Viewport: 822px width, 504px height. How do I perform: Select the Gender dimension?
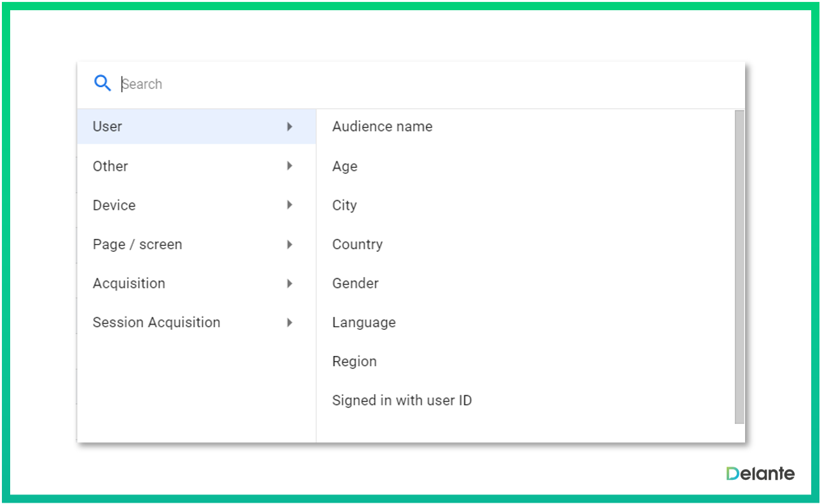coord(355,283)
